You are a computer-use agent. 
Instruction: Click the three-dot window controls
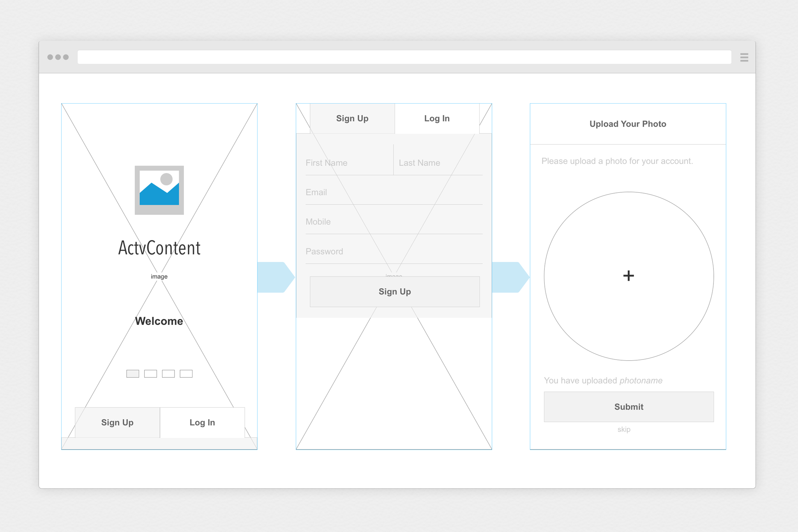tap(58, 57)
